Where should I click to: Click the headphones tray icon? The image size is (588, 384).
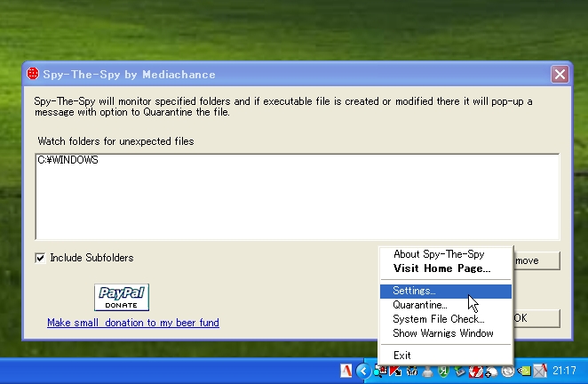click(x=412, y=372)
